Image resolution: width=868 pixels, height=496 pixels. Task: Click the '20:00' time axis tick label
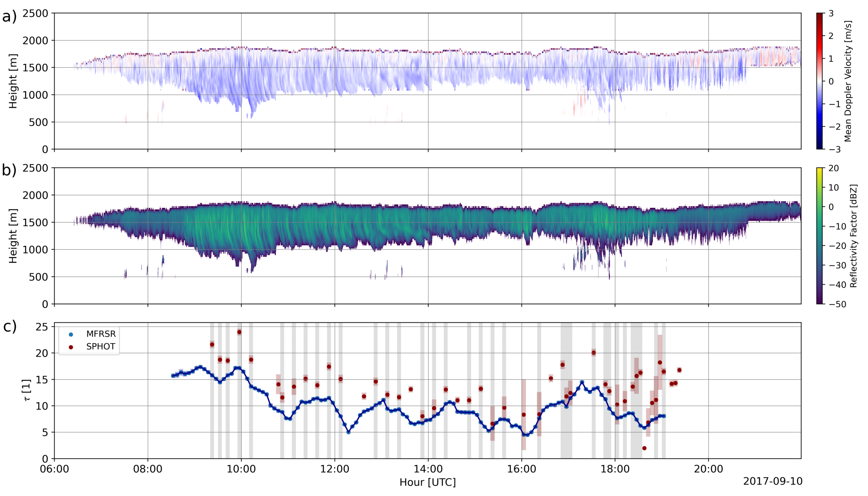(709, 469)
